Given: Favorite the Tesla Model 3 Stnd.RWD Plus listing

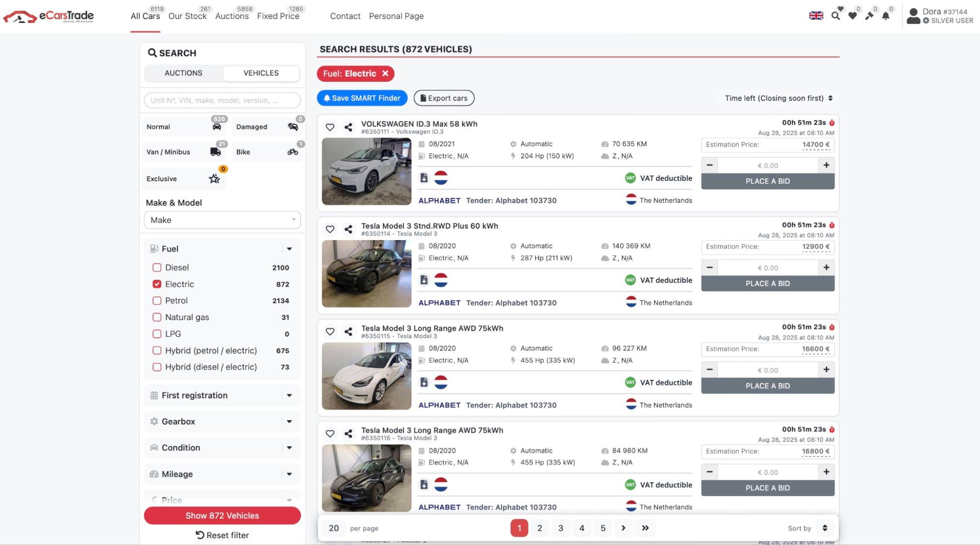Looking at the screenshot, I should [330, 229].
